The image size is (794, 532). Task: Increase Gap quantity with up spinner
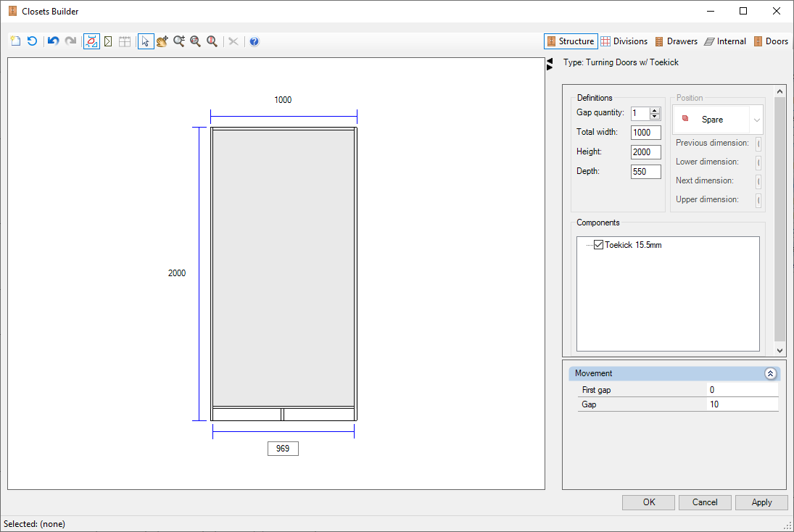click(x=655, y=110)
